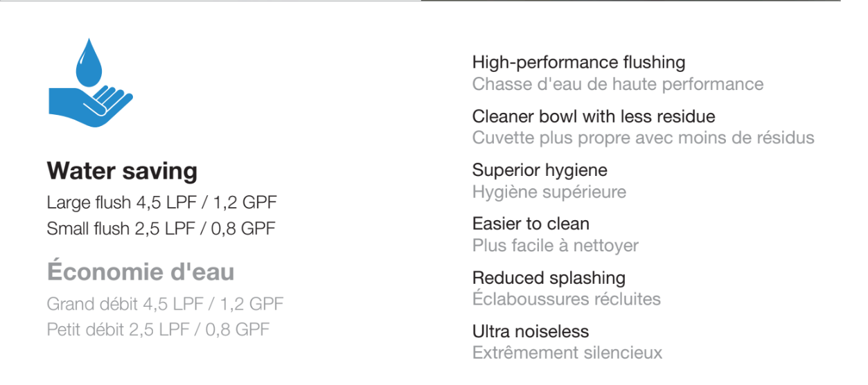Click "Chasse d'eau de haute performance" text
This screenshot has height=385, width=868.
coord(617,84)
